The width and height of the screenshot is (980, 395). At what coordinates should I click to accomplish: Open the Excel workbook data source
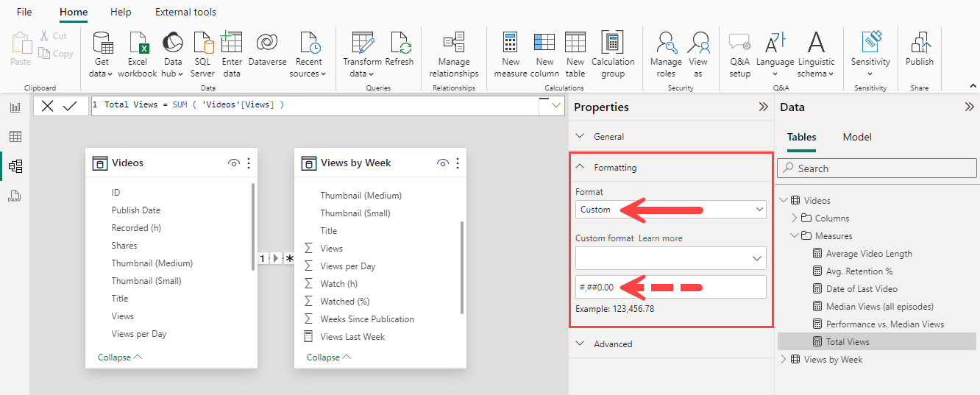(x=138, y=43)
